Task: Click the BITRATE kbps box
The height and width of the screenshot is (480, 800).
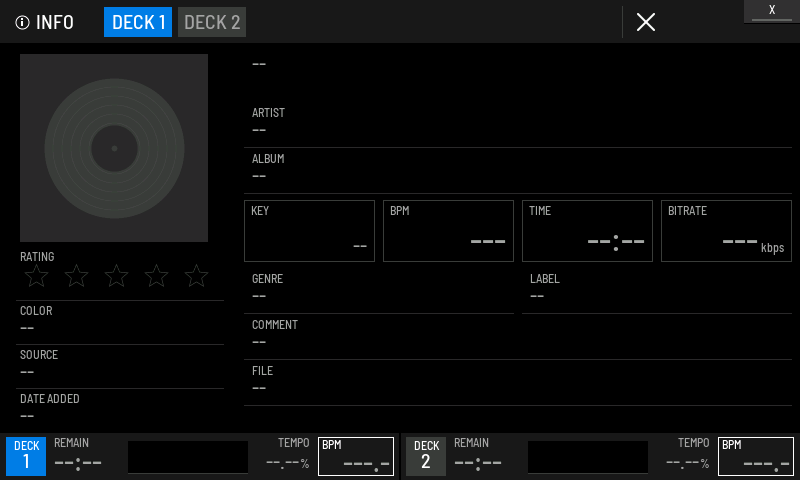Action: coord(727,231)
